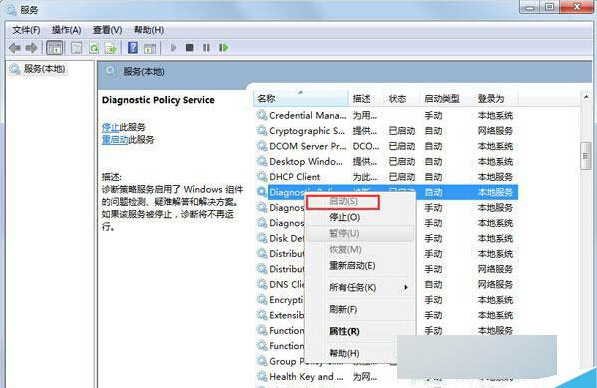Click the gear icon of DNS Client row
This screenshot has width=597, height=388.
pyautogui.click(x=262, y=284)
